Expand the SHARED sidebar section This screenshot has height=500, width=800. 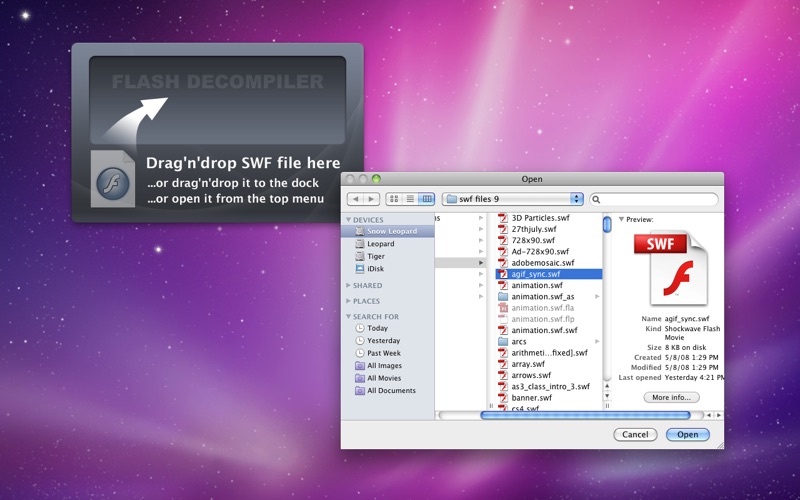pyautogui.click(x=348, y=286)
